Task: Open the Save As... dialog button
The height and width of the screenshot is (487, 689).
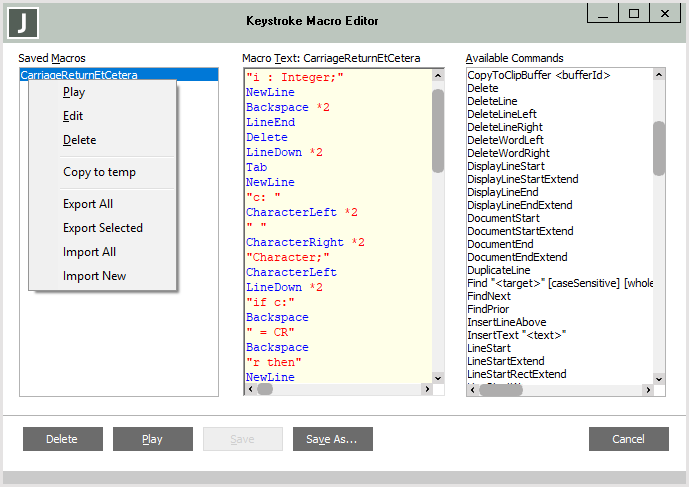Action: [x=332, y=439]
